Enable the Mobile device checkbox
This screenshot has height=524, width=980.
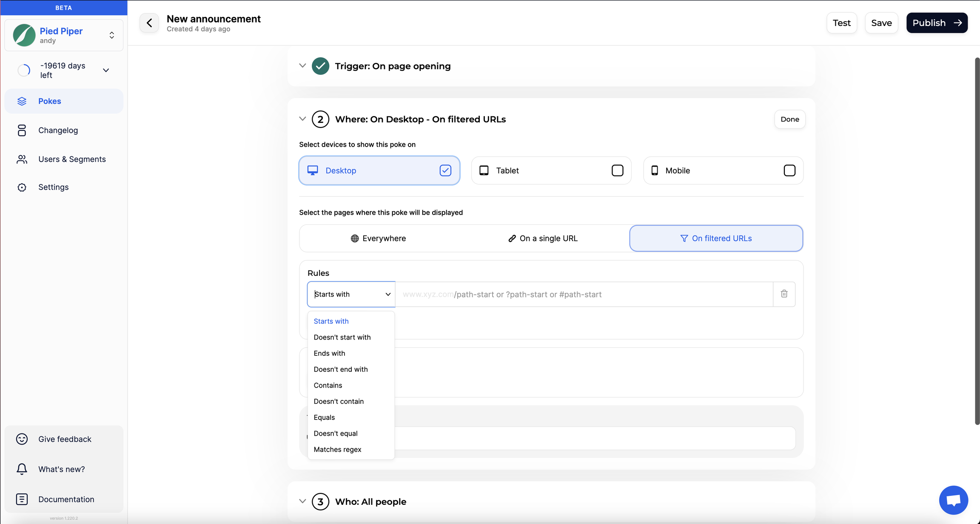tap(789, 170)
